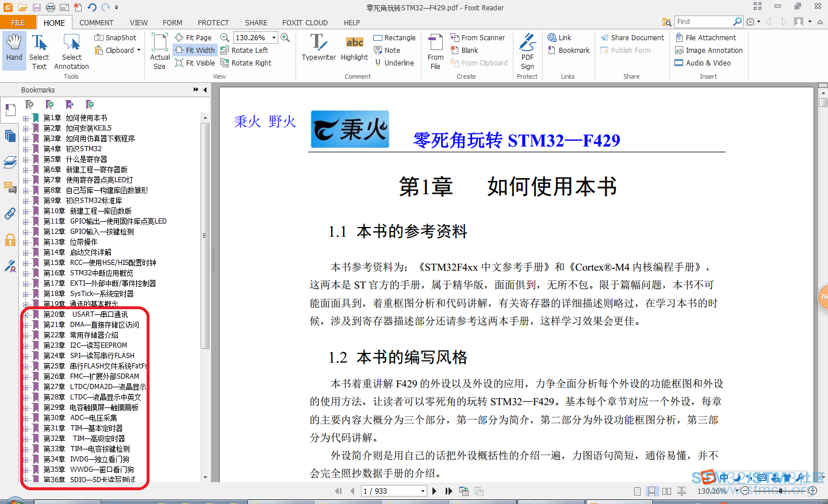Screen dimensions: 828x504
Task: Insert a File Attachment
Action: [706, 37]
